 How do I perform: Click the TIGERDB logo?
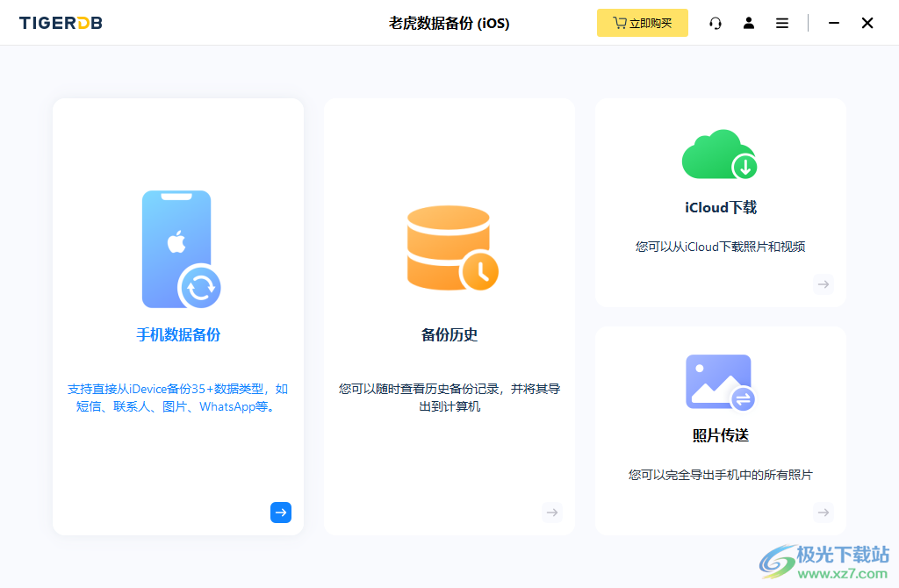60,23
